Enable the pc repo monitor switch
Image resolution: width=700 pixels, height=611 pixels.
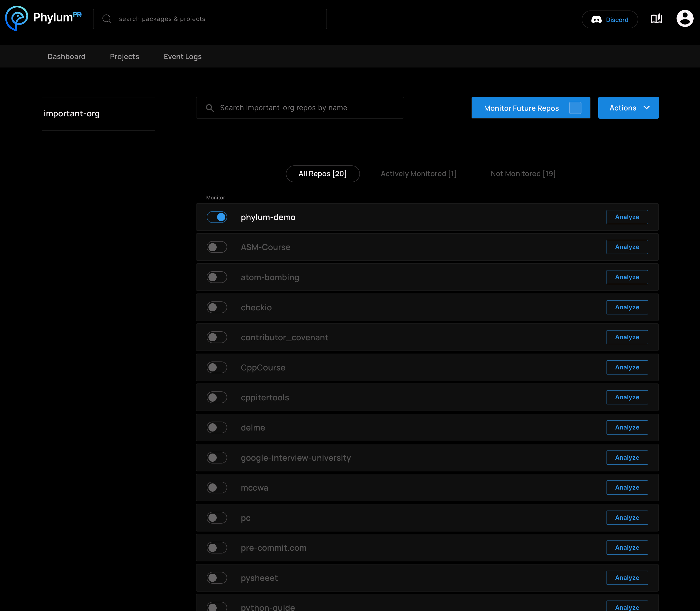coord(217,518)
